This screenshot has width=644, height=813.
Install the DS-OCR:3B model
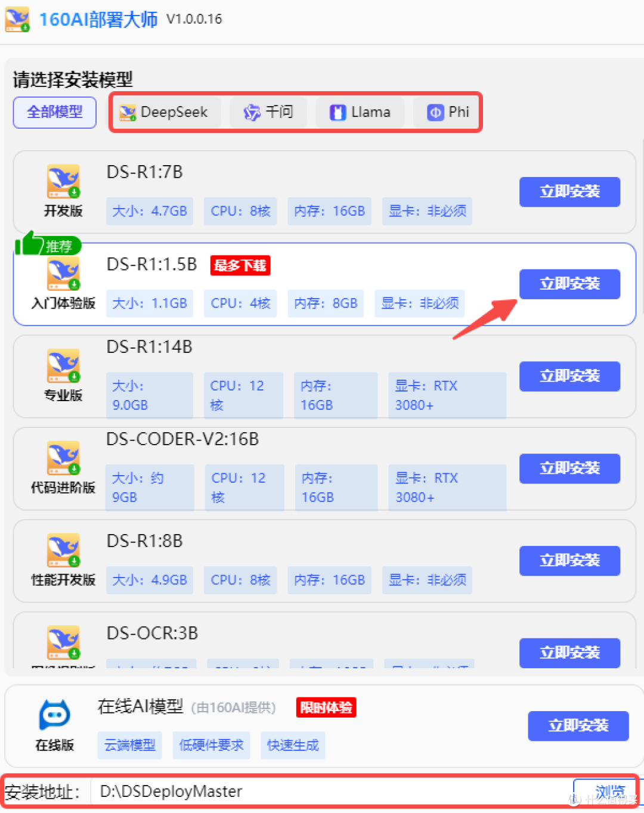569,653
